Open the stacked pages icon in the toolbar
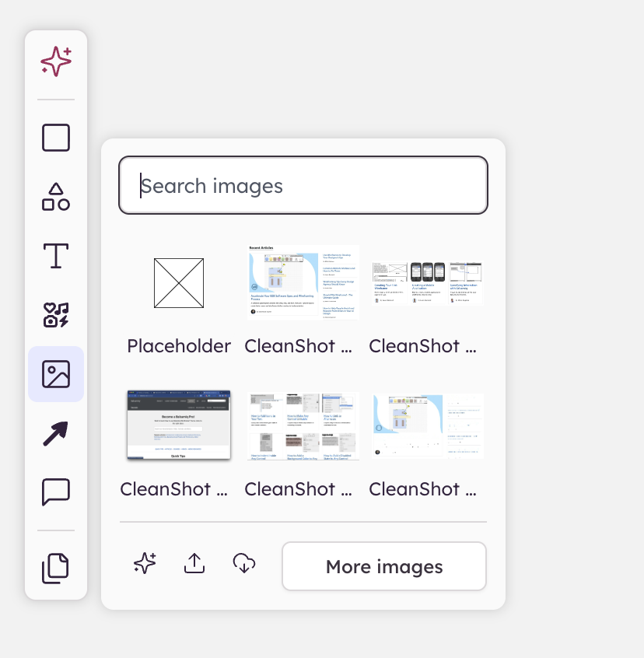The height and width of the screenshot is (658, 644). [x=56, y=568]
